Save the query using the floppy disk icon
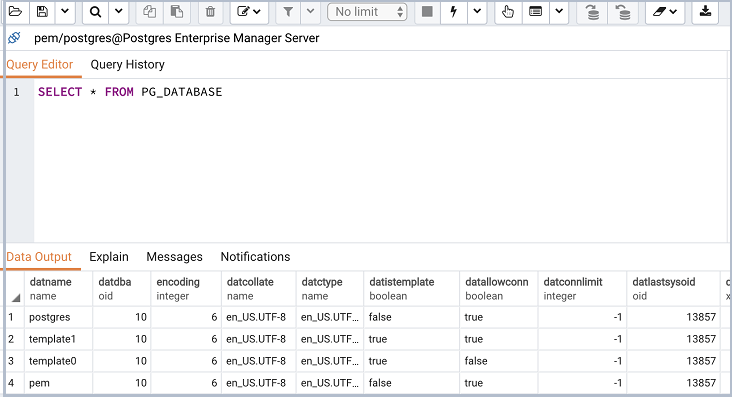 pos(42,12)
